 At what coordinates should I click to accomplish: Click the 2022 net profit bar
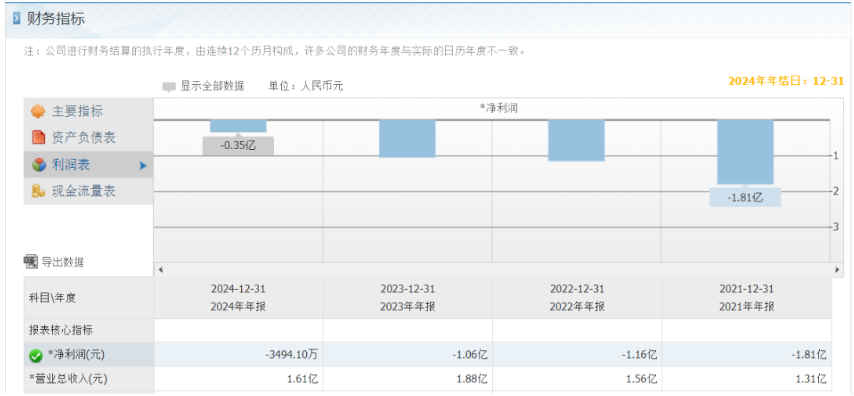pyautogui.click(x=576, y=141)
